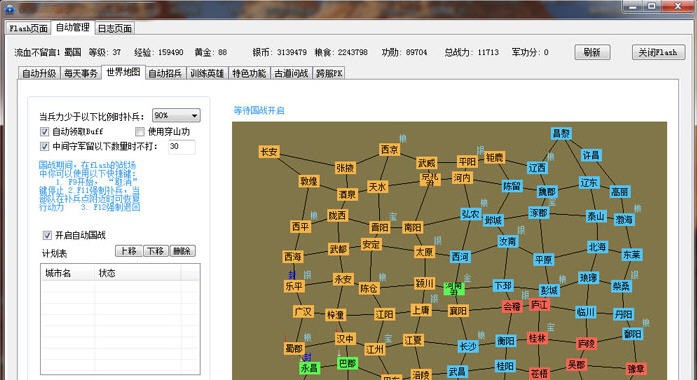Select the 长安 city node
Screen dimensions: 697x380
tap(269, 152)
